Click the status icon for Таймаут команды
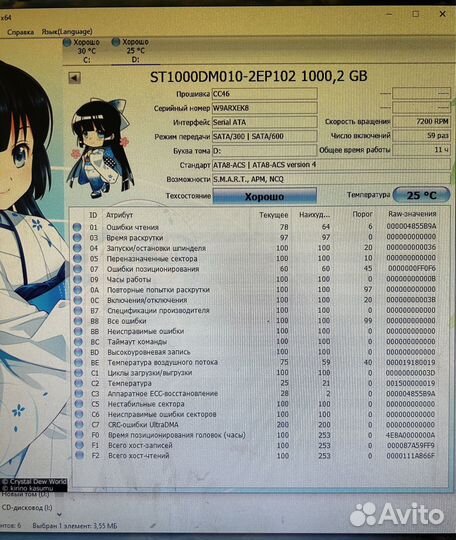The height and width of the screenshot is (540, 456). tap(78, 342)
